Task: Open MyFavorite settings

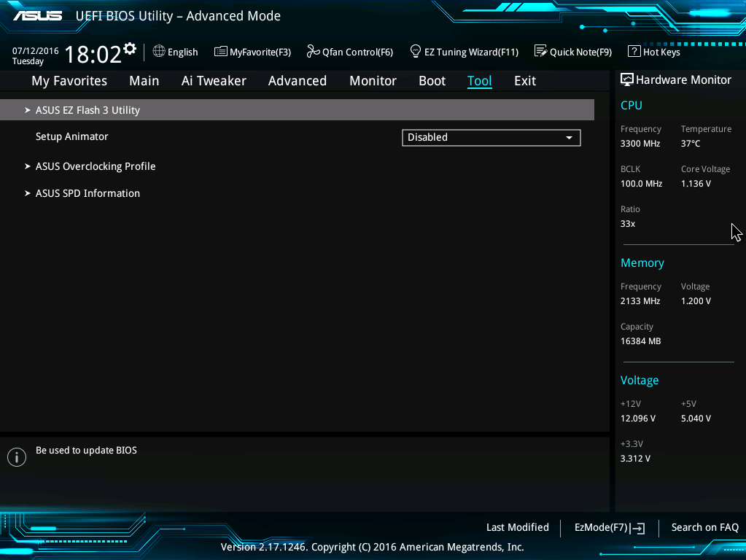Action: pos(252,52)
